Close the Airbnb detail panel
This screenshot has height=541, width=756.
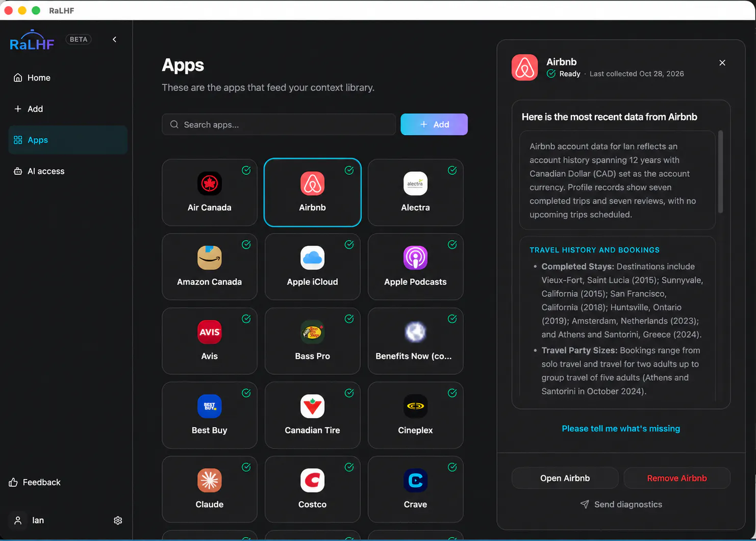(722, 63)
